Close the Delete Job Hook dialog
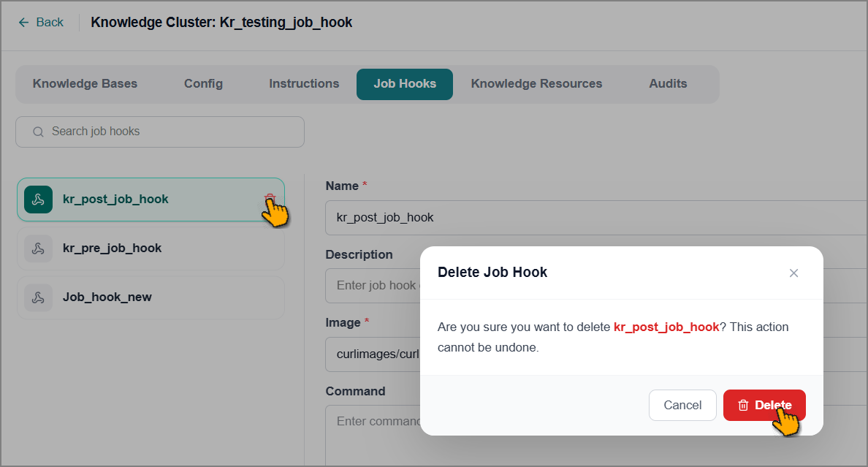 pyautogui.click(x=793, y=273)
